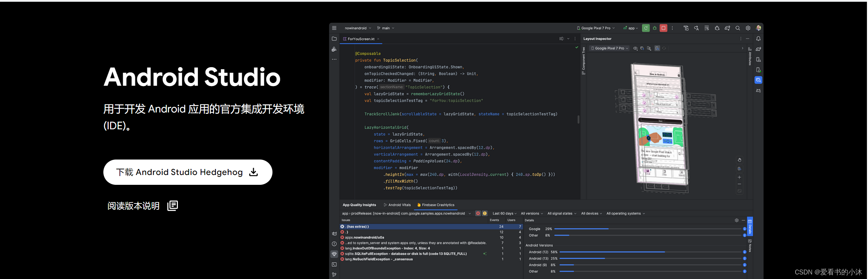The image size is (868, 279).
Task: Open the All signal states dropdown
Action: pos(562,213)
